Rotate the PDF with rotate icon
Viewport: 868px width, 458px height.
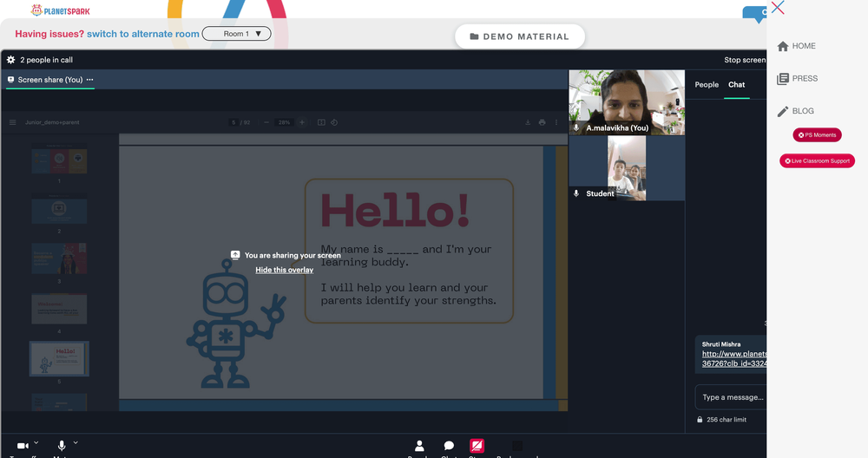pos(334,122)
